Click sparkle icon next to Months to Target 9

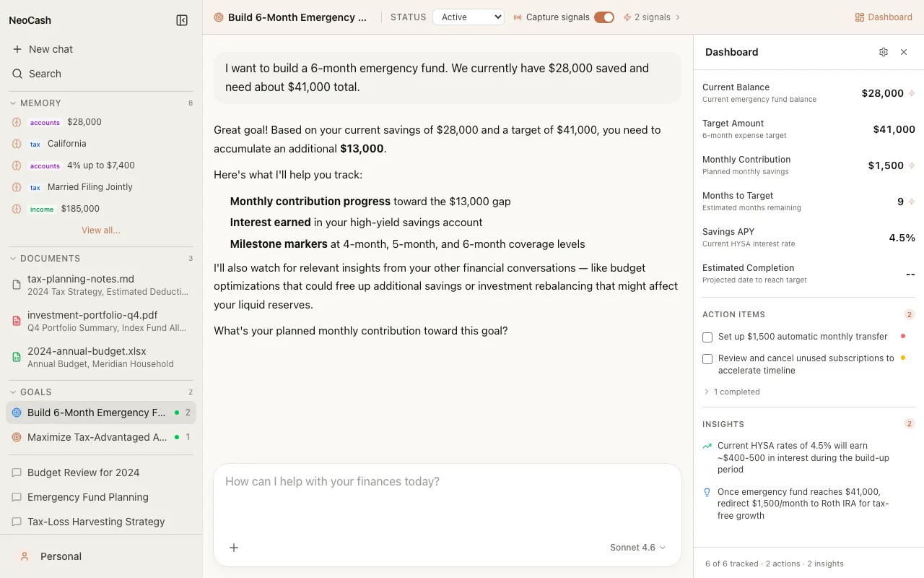(x=912, y=202)
